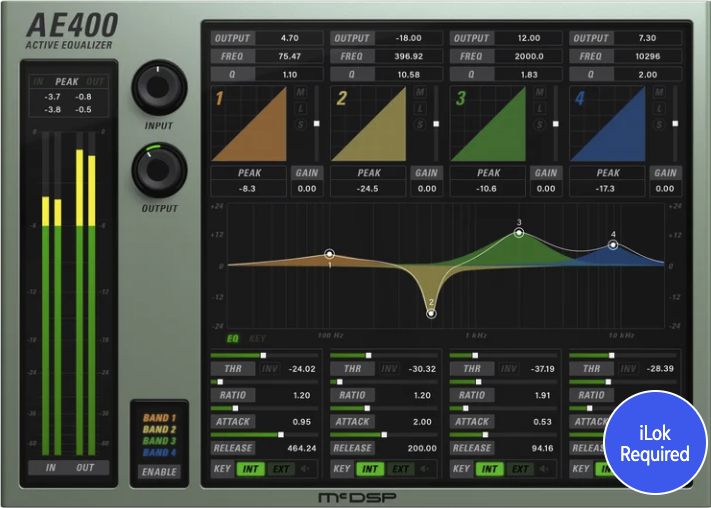This screenshot has width=711, height=508.
Task: Set band 2 key to EXT
Action: point(400,469)
